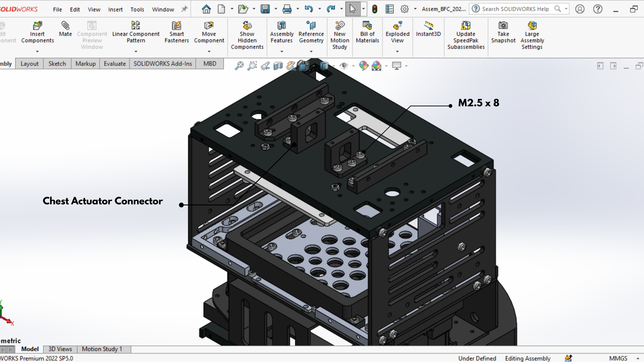Click the Redo arrow icon
The width and height of the screenshot is (644, 362).
pyautogui.click(x=331, y=9)
